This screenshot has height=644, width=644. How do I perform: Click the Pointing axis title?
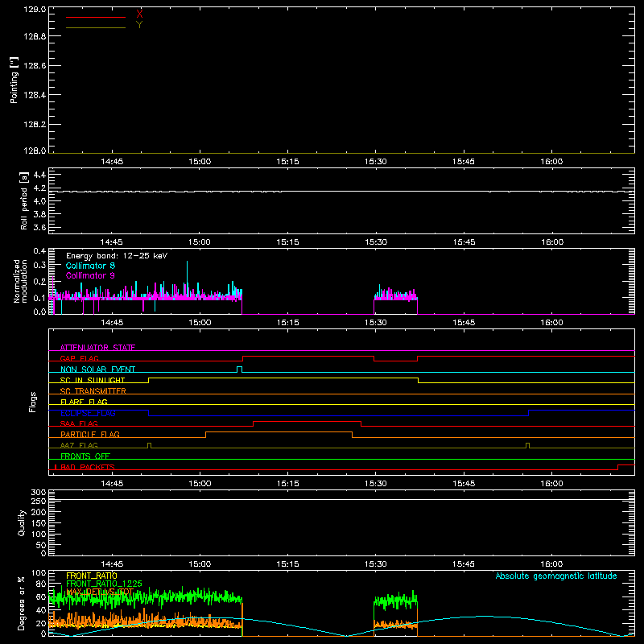14,80
